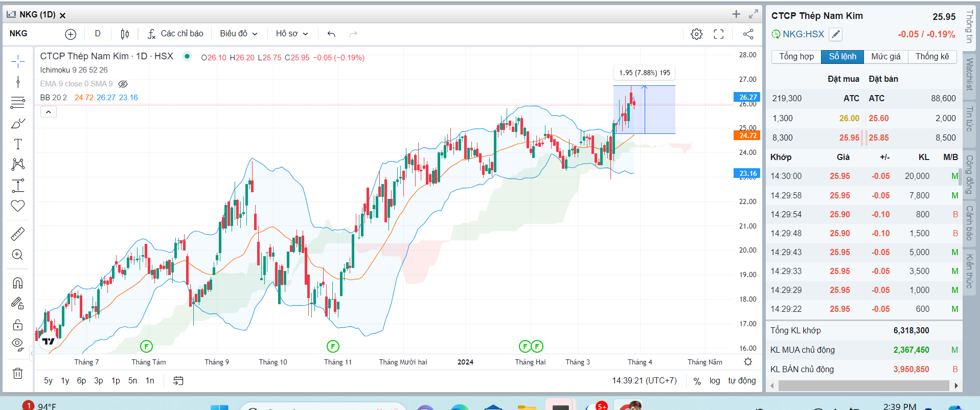Image resolution: width=980 pixels, height=410 pixels.
Task: Expand chart panel with diagonal arrows
Action: [754, 14]
